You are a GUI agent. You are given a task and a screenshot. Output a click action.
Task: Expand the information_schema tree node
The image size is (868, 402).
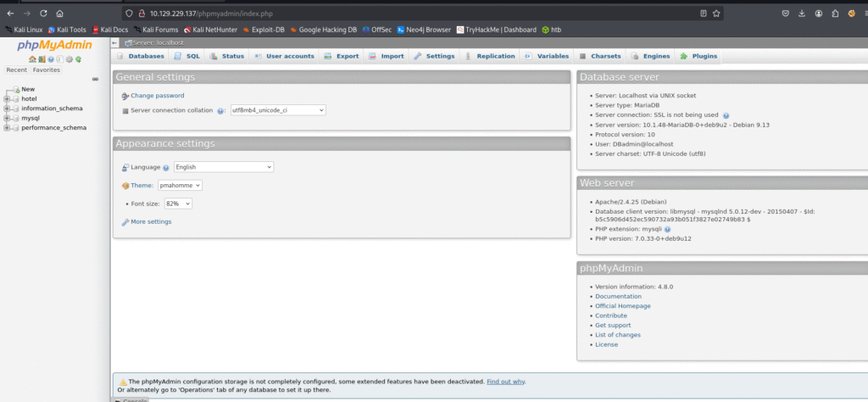[7, 109]
